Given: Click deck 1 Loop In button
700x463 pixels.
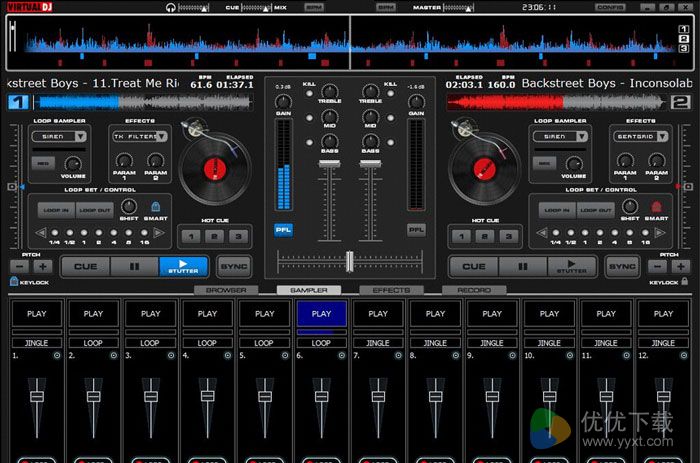Looking at the screenshot, I should pos(57,210).
